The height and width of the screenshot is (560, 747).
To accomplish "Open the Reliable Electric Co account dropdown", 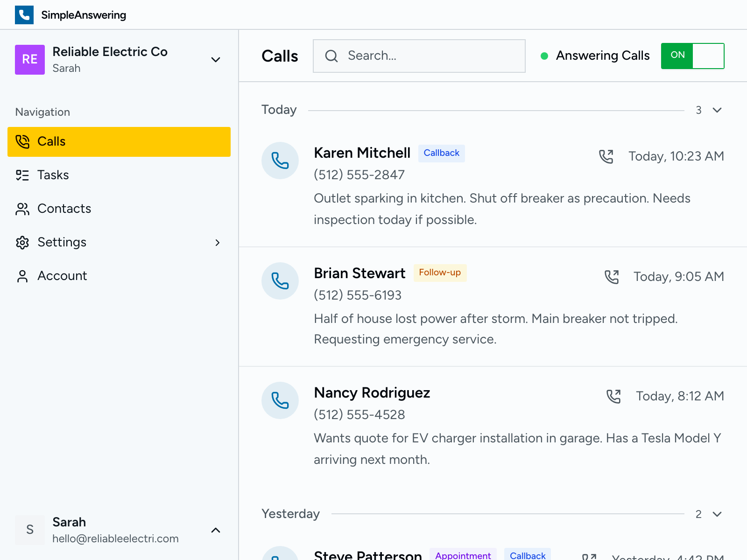I will (215, 60).
